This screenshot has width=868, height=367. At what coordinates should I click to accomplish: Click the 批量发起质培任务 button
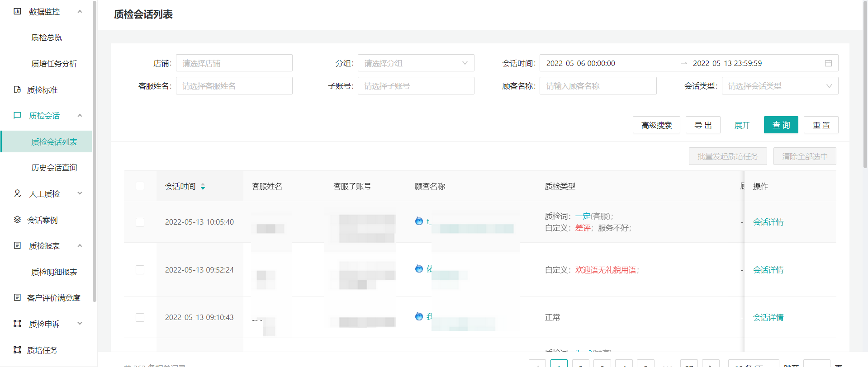click(x=728, y=156)
